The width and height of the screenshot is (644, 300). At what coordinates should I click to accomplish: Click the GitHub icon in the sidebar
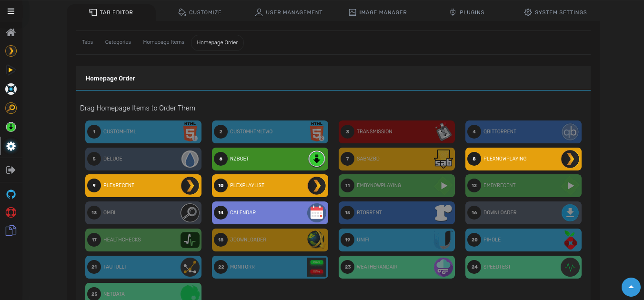[x=11, y=194]
